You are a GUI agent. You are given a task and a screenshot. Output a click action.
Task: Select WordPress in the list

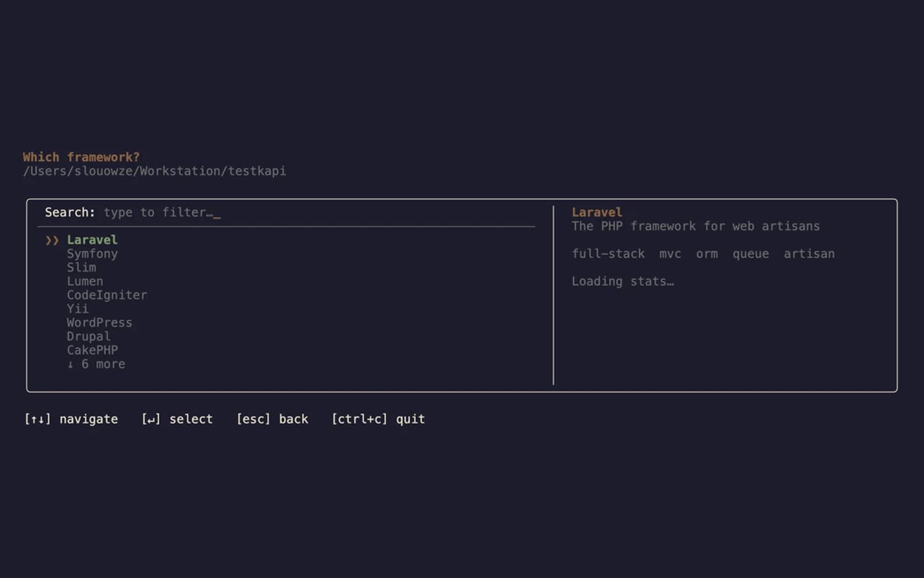[x=99, y=323]
